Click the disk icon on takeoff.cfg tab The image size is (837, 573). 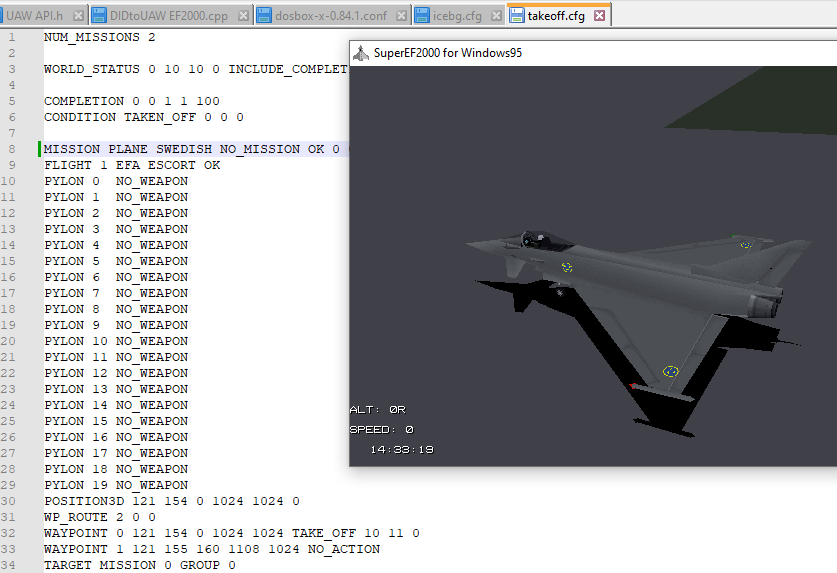point(516,16)
